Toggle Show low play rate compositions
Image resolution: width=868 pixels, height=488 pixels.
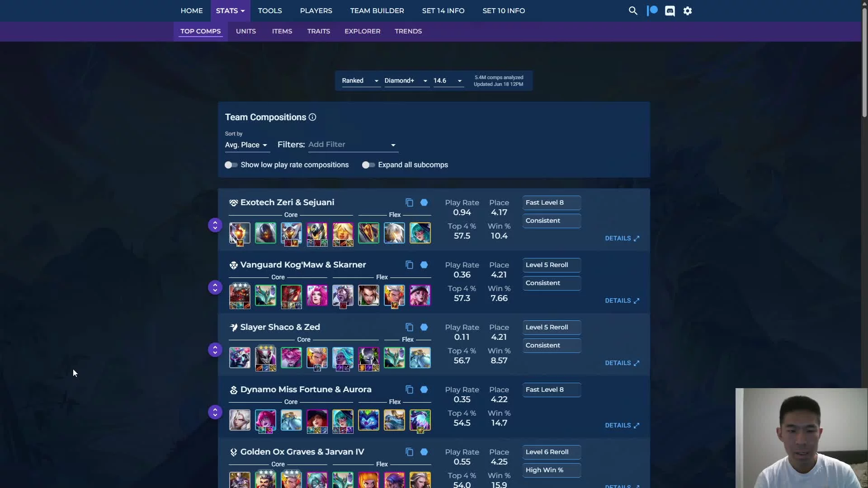tap(231, 165)
